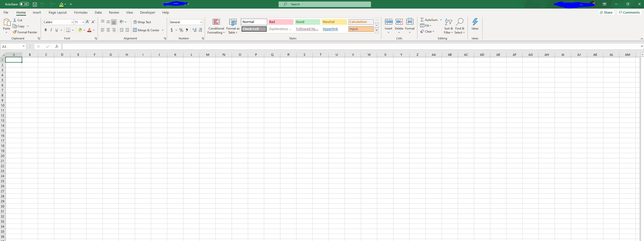Open the Fill dropdown

pyautogui.click(x=426, y=25)
